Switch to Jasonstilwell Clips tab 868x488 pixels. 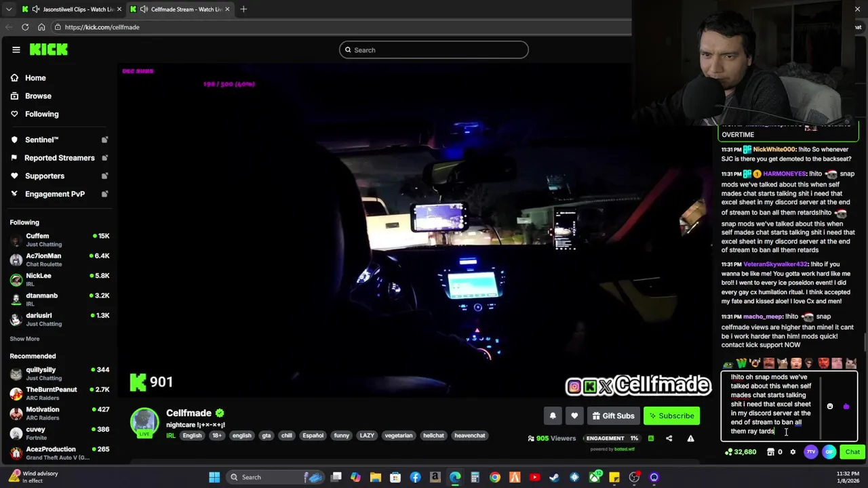[71, 9]
